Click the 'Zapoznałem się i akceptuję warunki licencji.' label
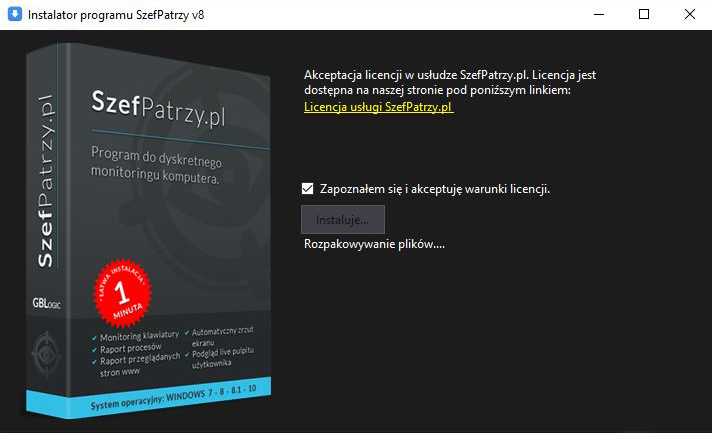 point(435,189)
